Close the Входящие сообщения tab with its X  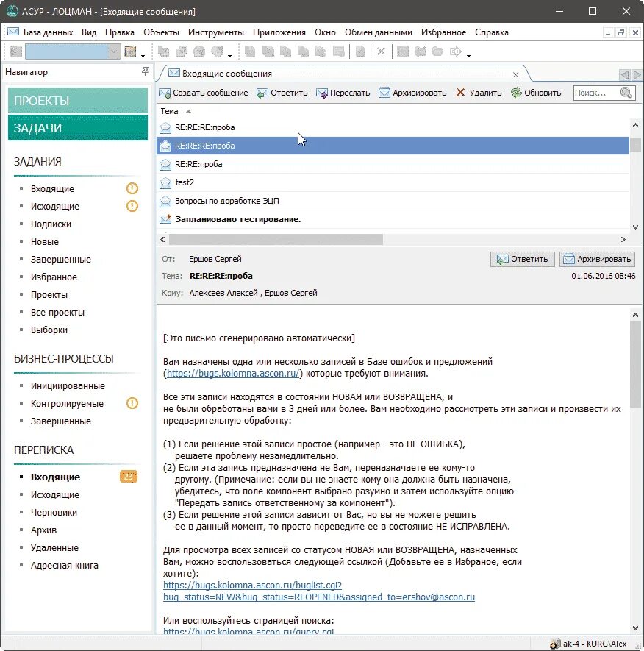point(515,75)
